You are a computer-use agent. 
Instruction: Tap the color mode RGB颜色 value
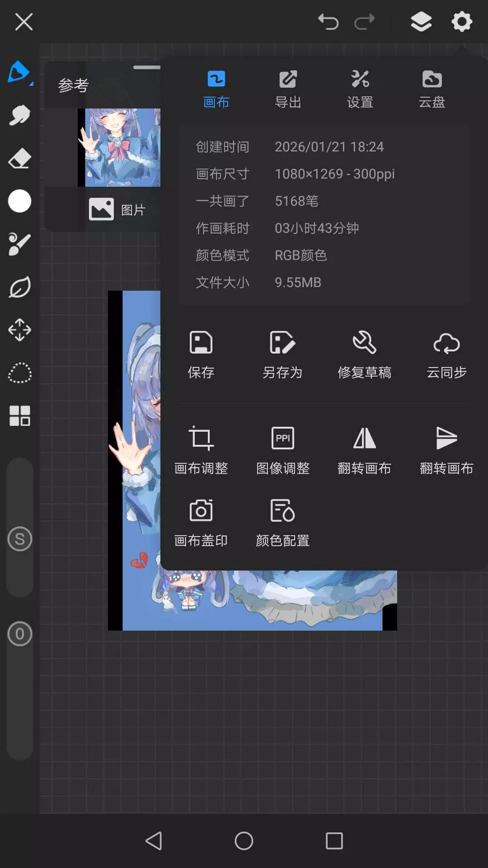click(x=300, y=255)
